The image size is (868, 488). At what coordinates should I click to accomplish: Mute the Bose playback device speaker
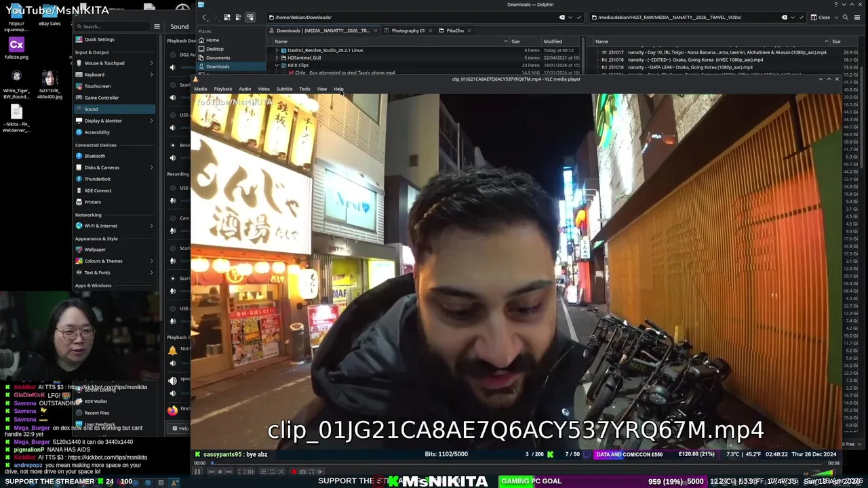pos(172,157)
